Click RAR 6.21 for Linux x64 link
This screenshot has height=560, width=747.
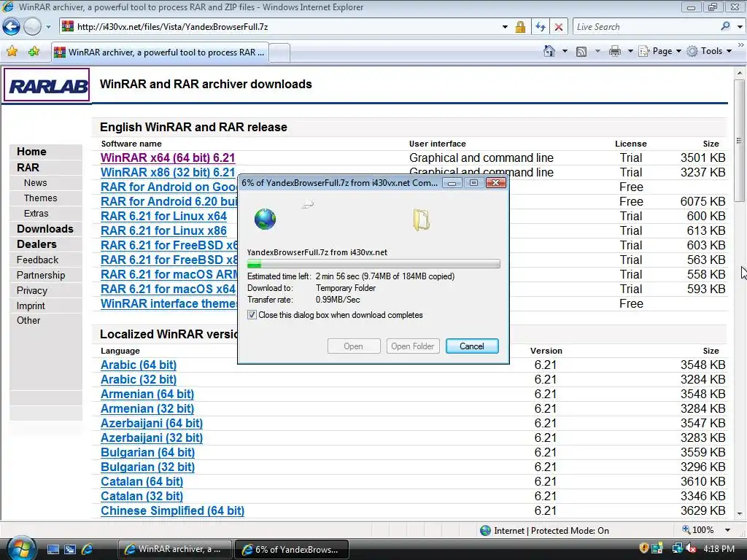163,216
